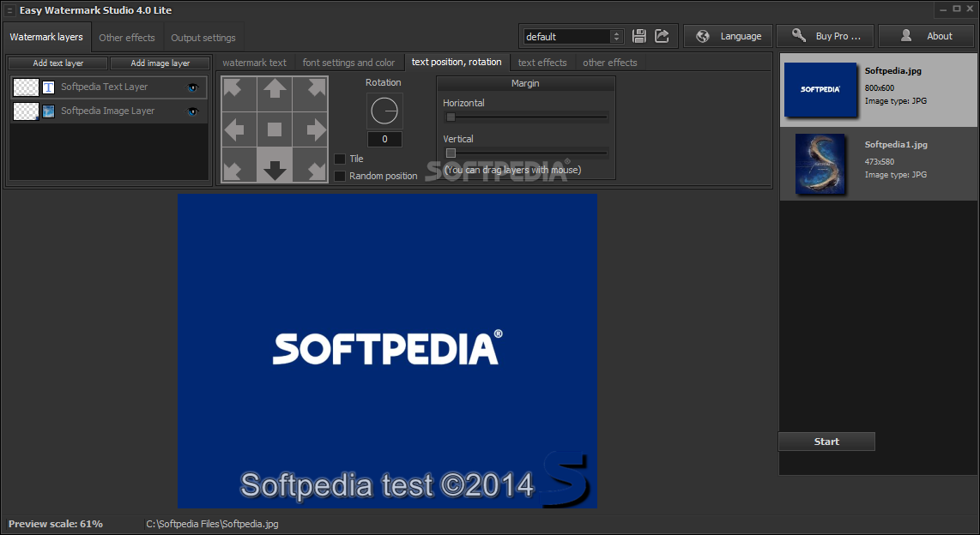Image resolution: width=980 pixels, height=535 pixels.
Task: Select the Softpedia Image Layer row
Action: [109, 111]
